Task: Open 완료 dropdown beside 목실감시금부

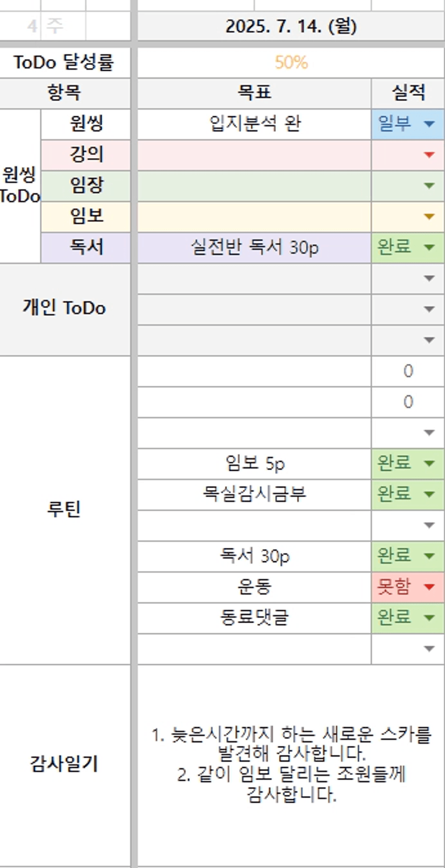Action: click(429, 494)
